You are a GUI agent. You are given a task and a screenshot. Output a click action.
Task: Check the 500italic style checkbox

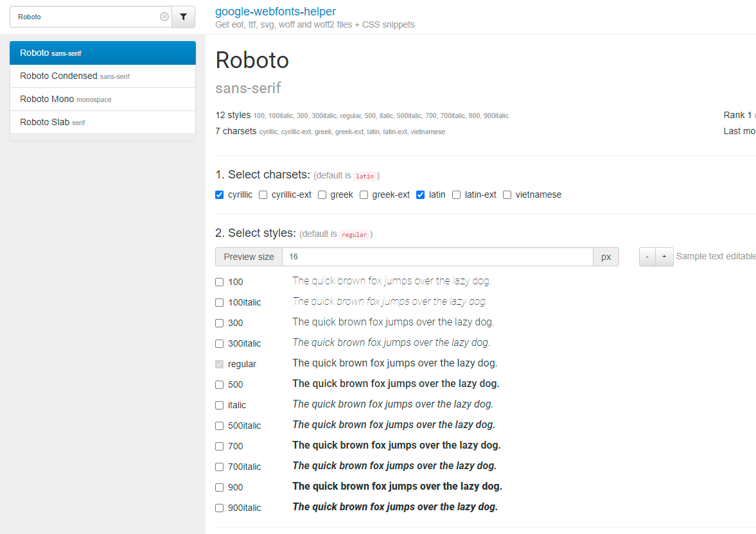click(x=220, y=426)
